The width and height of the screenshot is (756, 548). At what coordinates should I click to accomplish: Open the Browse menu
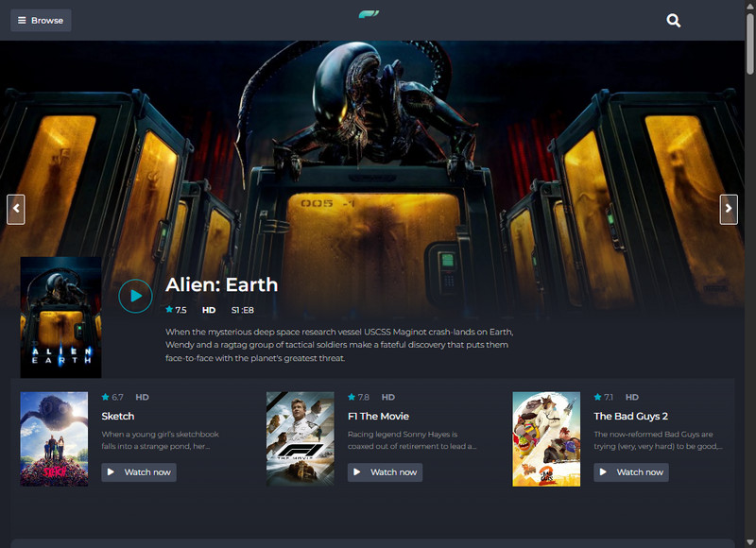41,20
